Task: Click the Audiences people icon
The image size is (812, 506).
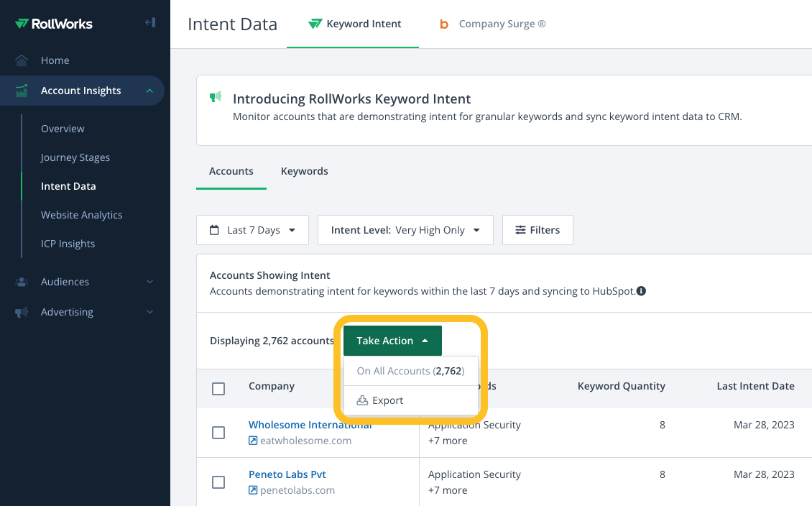Action: pos(22,282)
